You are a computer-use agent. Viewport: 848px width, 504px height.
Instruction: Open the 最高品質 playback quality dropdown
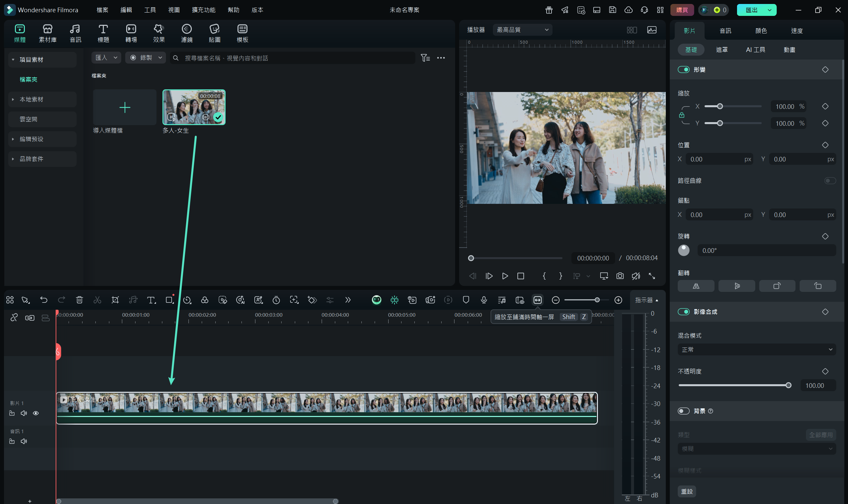click(522, 30)
